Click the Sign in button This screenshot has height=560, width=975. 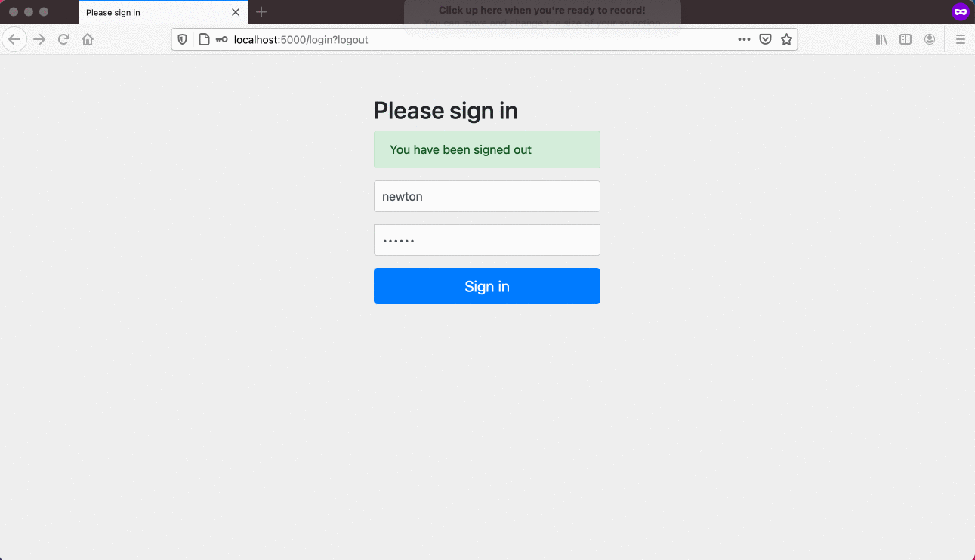coord(487,286)
